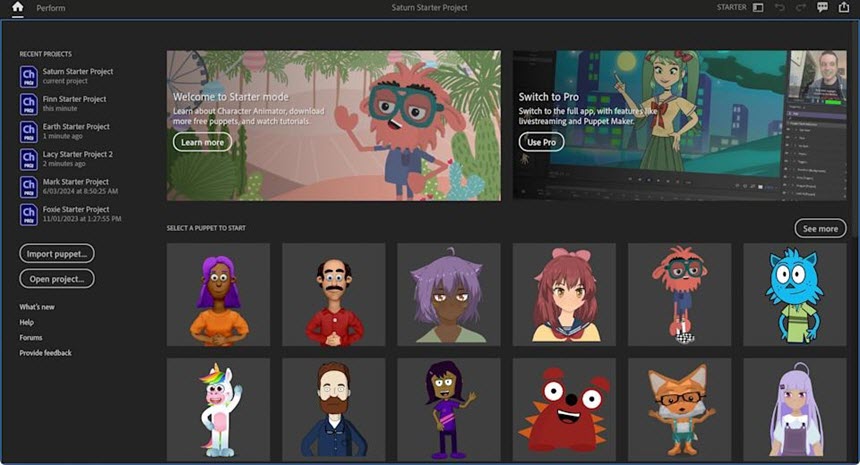Select Lacy Starter Project 2 name
Image resolution: width=860 pixels, height=465 pixels.
coord(78,154)
